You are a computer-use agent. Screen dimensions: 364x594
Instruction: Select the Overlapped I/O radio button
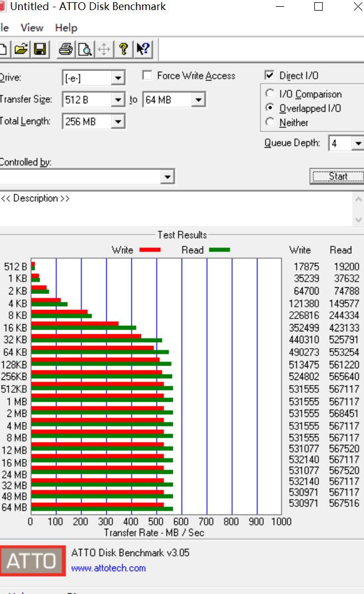coord(270,108)
